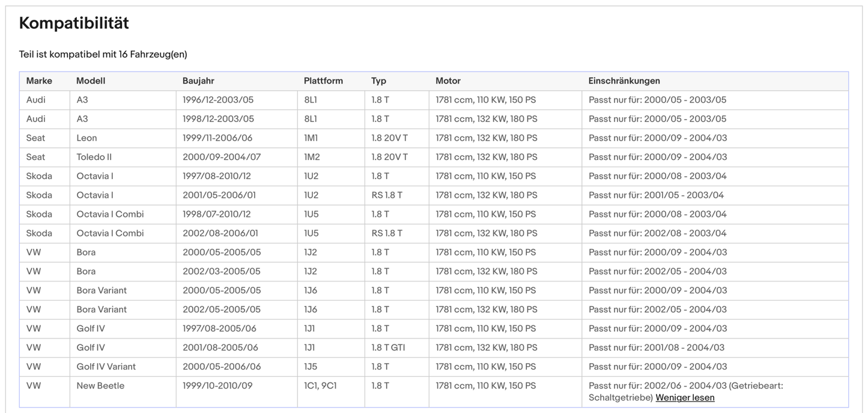Select the '1J5' platform cell

pyautogui.click(x=310, y=367)
